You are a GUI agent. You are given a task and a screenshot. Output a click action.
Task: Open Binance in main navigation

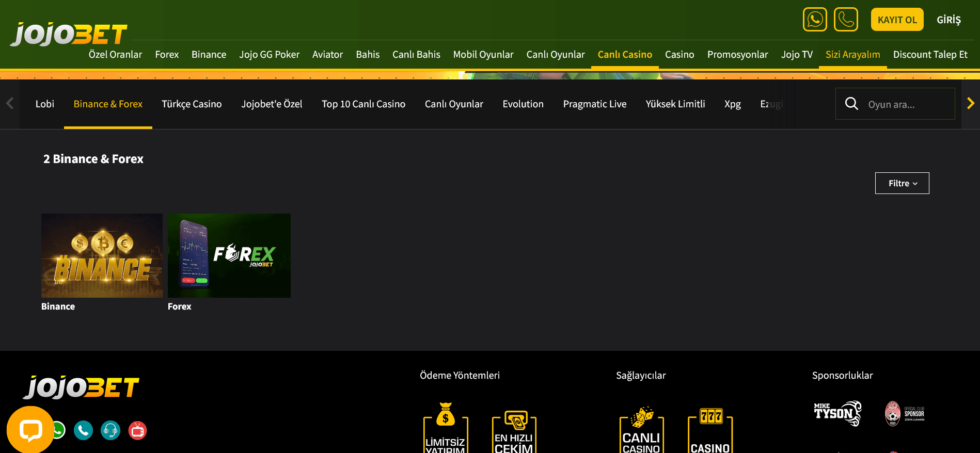209,54
